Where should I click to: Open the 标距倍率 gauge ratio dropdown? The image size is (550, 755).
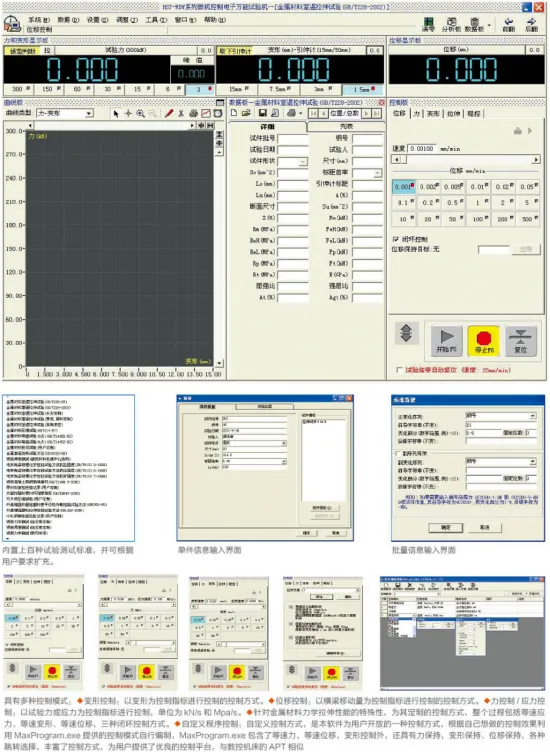pyautogui.click(x=378, y=173)
